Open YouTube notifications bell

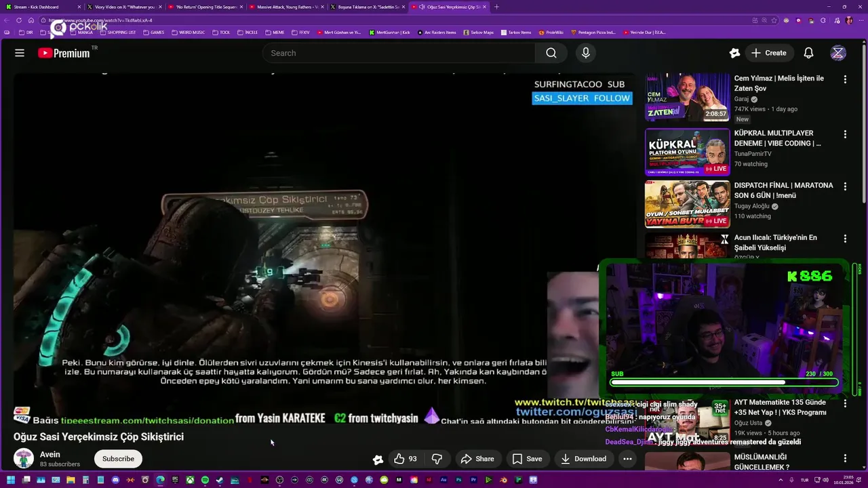[x=808, y=53]
